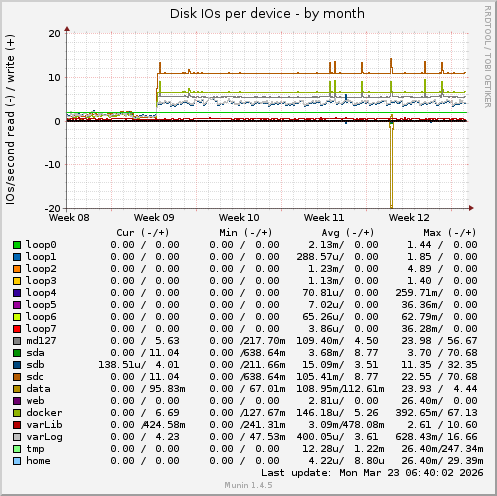Image resolution: width=497 pixels, height=496 pixels.
Task: Click the 'Min (-/+)' column header
Action: (x=246, y=232)
